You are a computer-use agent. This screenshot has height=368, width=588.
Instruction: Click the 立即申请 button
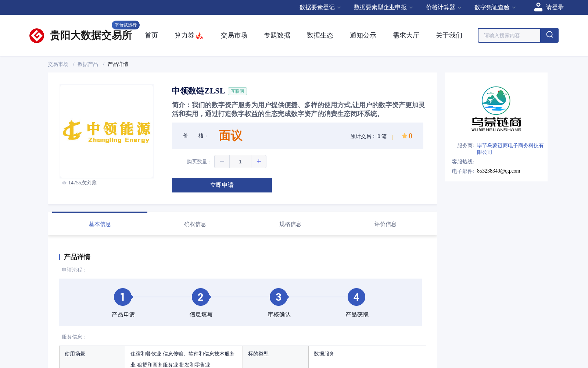pos(222,185)
